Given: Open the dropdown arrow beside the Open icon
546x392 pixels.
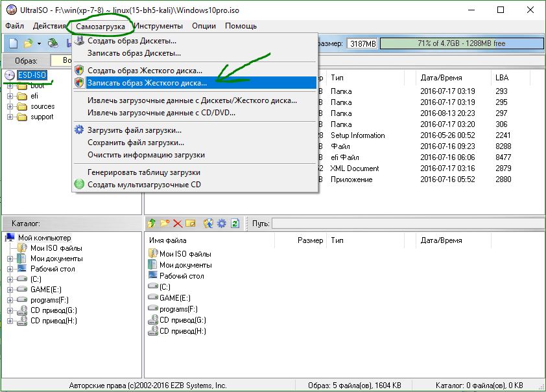Looking at the screenshot, I should tap(39, 43).
